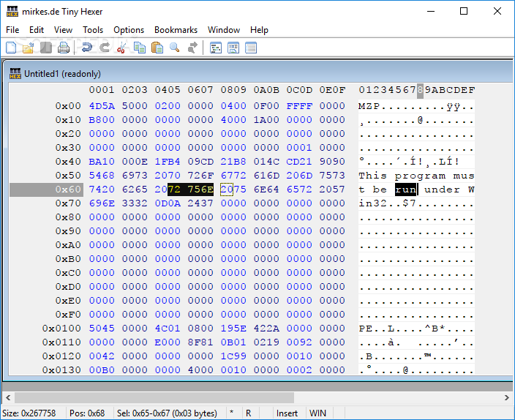Click hex word BA10 in row 0x40
The width and height of the screenshot is (515, 420).
point(102,162)
